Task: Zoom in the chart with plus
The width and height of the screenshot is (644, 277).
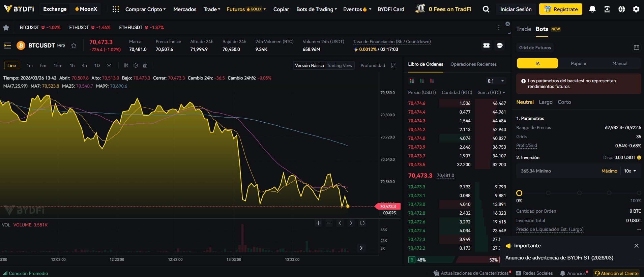Action: coord(318,223)
